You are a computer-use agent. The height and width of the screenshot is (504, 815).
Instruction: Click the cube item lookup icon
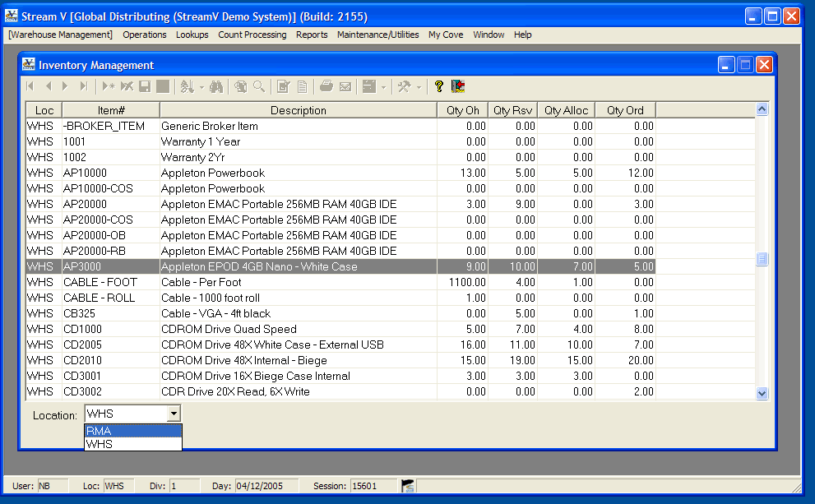coord(240,86)
